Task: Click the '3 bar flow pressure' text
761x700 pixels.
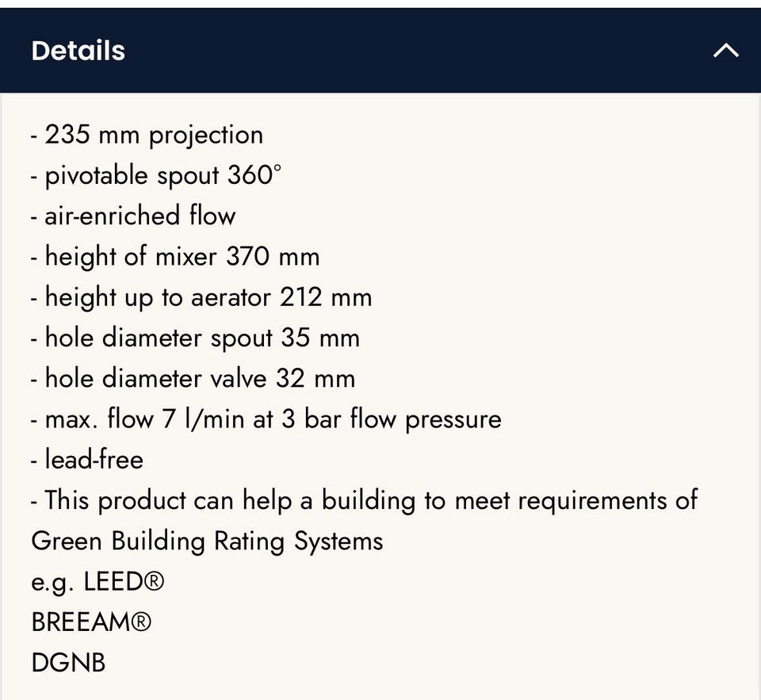Action: tap(392, 419)
